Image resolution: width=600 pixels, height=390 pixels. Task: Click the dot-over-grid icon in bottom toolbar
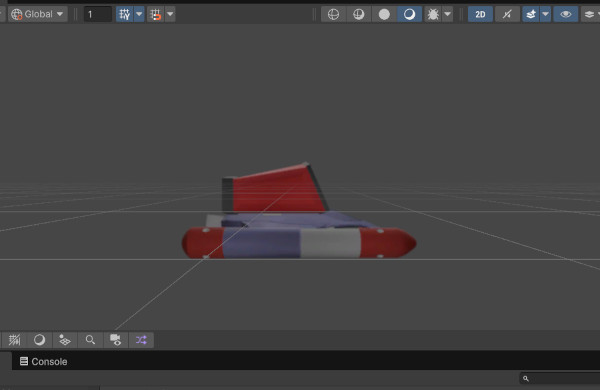pyautogui.click(x=65, y=340)
